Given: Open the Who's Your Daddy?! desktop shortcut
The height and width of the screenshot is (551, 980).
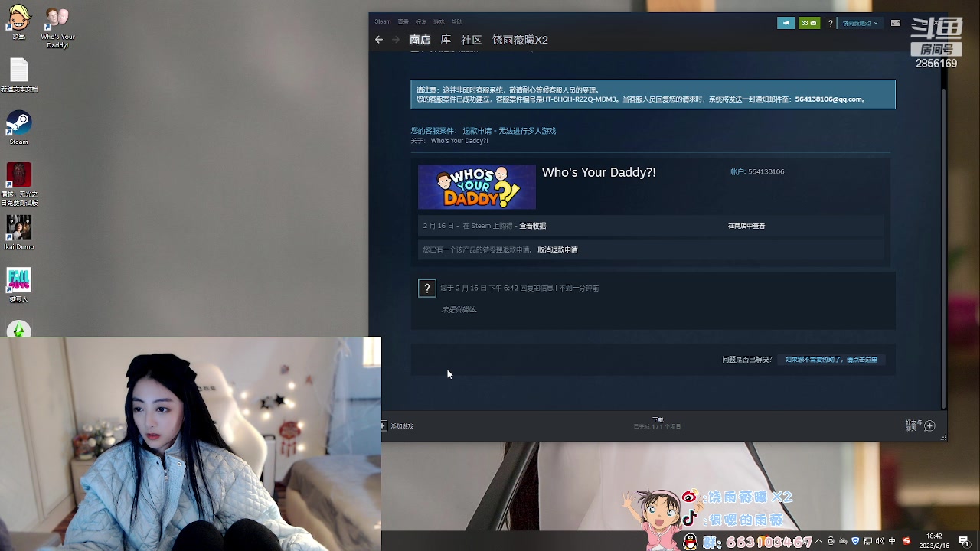Looking at the screenshot, I should (x=57, y=28).
